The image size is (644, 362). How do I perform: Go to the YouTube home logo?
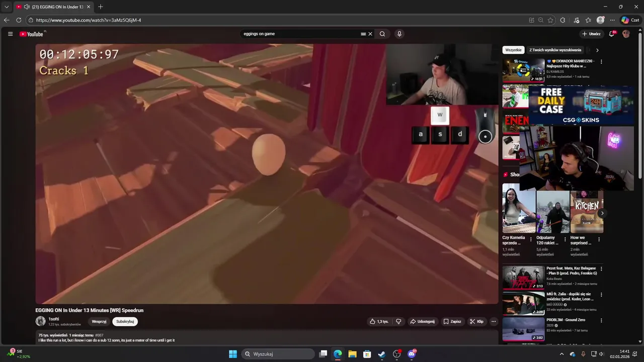[x=32, y=34]
